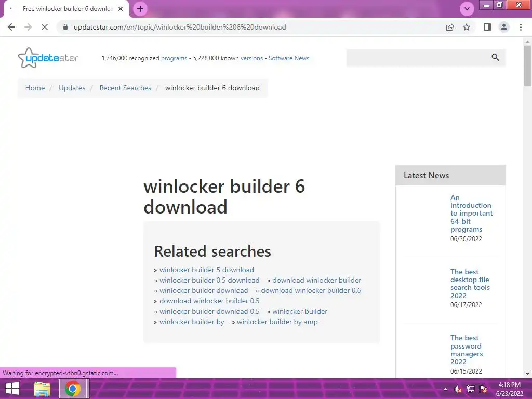Viewport: 532px width, 399px height.
Task: Go to Home breadcrumb
Action: tap(35, 88)
